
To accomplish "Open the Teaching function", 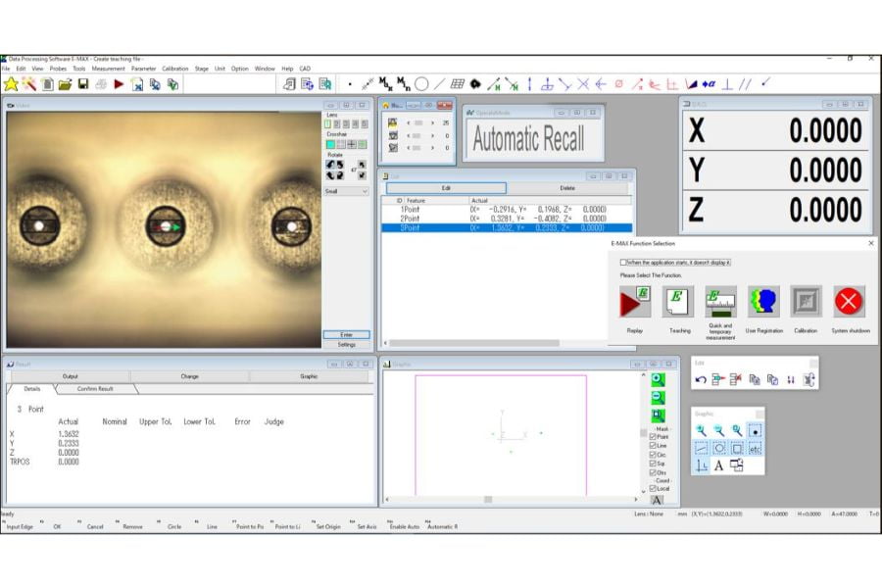I will click(x=678, y=302).
